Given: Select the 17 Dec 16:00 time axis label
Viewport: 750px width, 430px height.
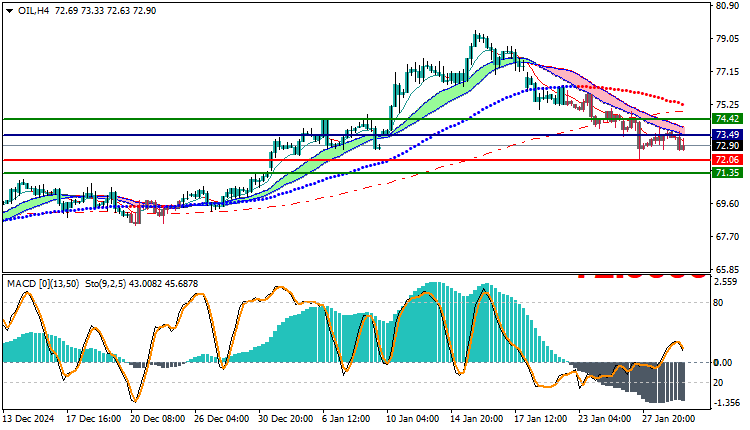Looking at the screenshot, I should 93,419.
